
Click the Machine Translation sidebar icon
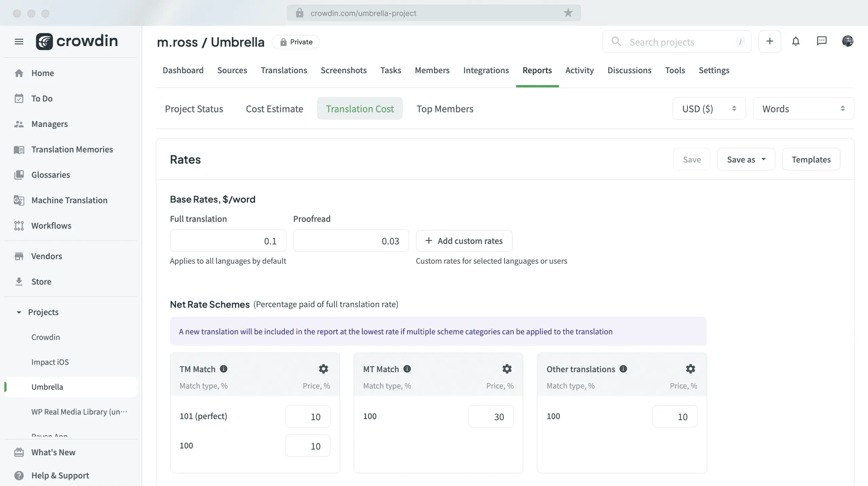click(19, 200)
